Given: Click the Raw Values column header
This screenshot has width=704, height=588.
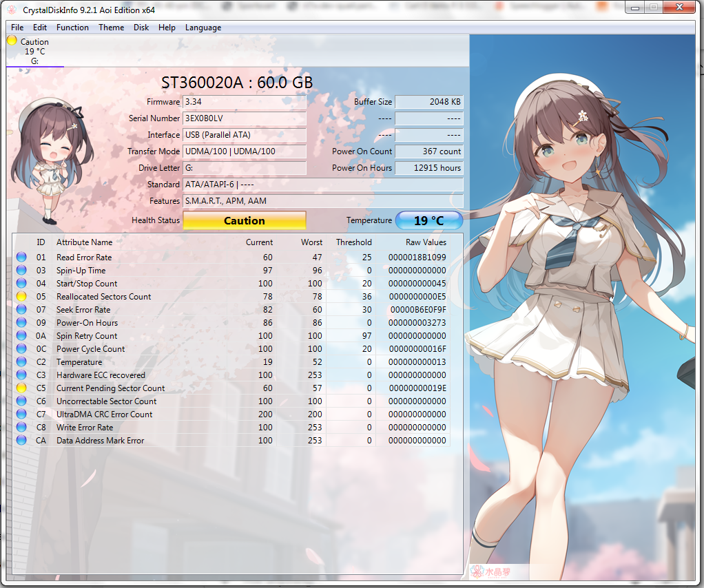Looking at the screenshot, I should [x=426, y=242].
